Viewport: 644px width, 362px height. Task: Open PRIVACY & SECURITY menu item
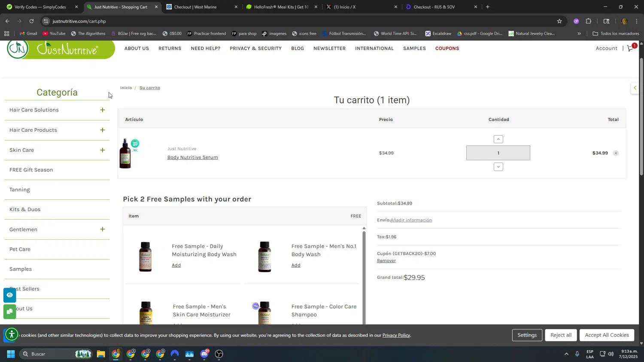[255, 48]
